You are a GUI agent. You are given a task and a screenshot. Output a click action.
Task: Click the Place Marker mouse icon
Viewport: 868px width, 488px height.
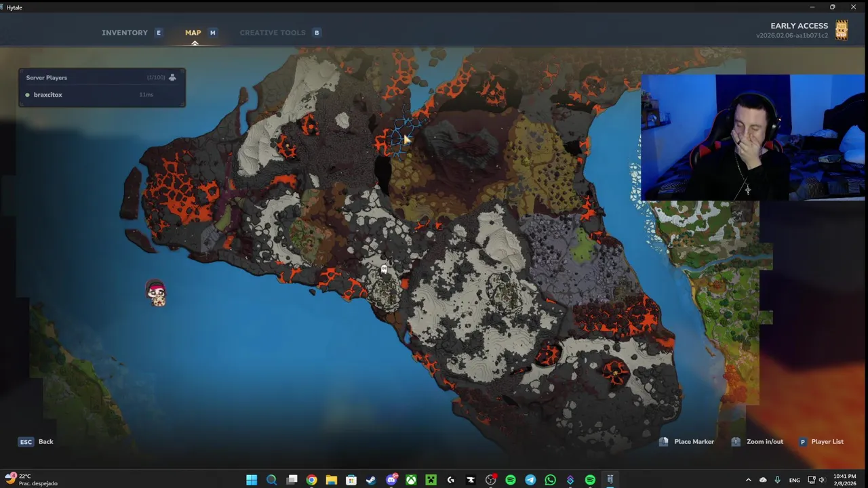pyautogui.click(x=664, y=442)
